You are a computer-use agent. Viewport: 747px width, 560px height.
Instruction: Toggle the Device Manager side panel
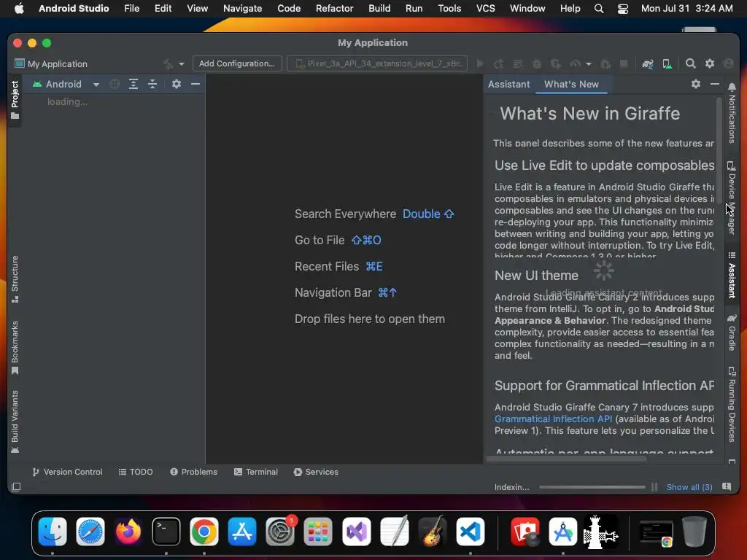click(x=732, y=198)
